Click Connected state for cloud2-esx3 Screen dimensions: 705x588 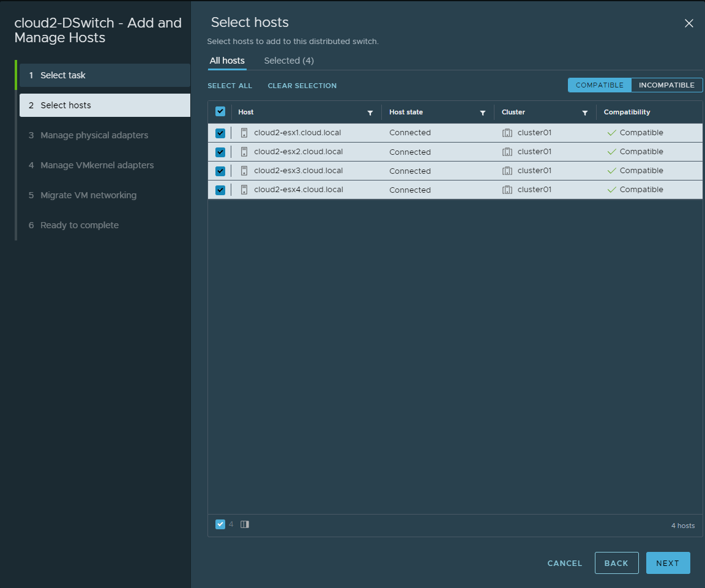click(x=410, y=171)
